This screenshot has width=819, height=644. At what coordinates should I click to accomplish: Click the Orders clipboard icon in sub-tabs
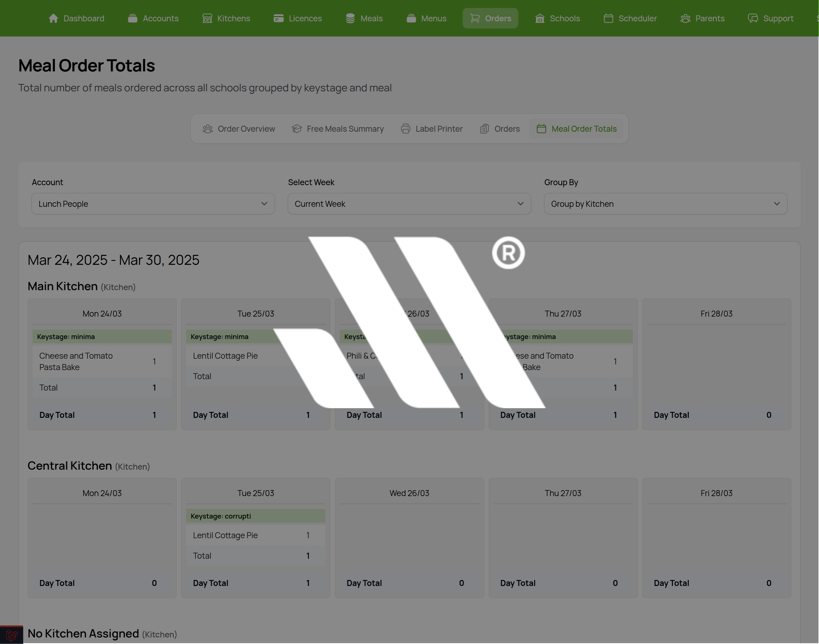tap(484, 129)
